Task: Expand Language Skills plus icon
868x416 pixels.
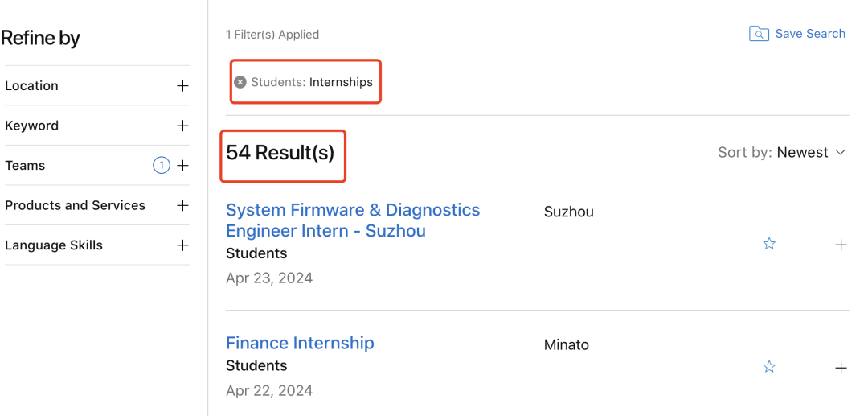Action: [x=182, y=245]
